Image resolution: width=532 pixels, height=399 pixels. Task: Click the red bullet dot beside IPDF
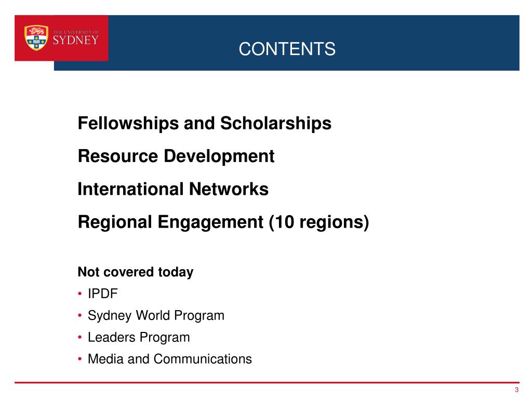pos(79,294)
